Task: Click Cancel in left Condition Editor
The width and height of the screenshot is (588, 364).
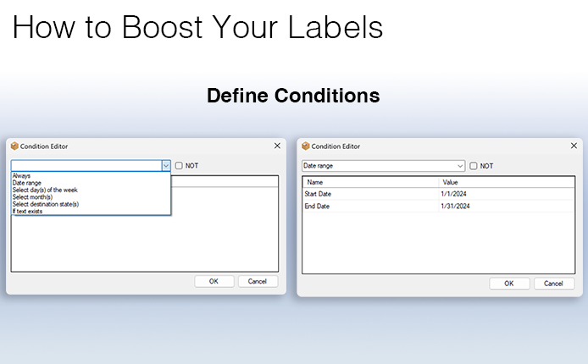Action: 258,281
